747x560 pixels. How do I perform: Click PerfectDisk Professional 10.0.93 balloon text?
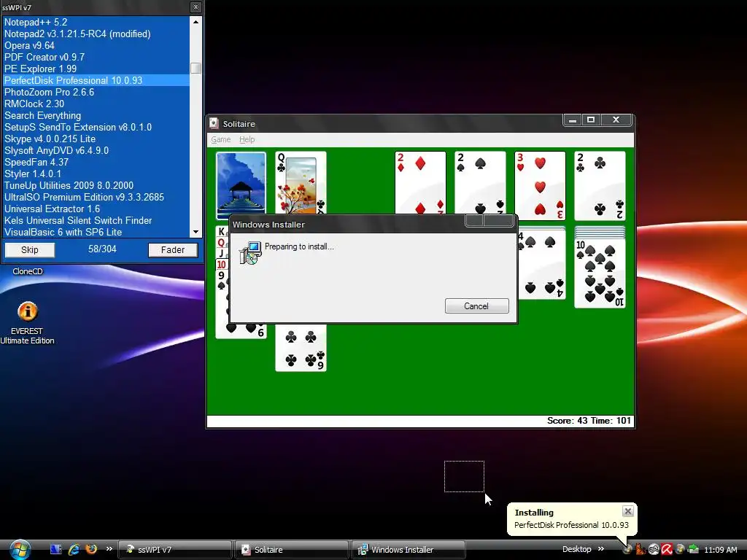click(x=571, y=525)
